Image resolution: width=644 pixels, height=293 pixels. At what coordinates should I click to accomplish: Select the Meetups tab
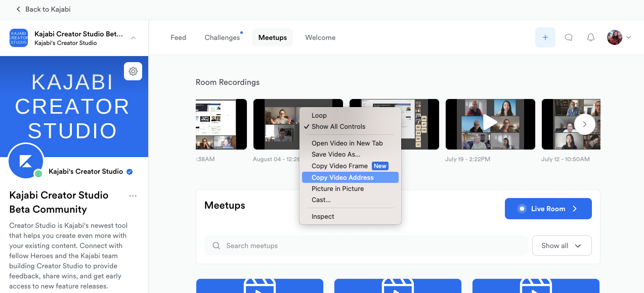(273, 37)
